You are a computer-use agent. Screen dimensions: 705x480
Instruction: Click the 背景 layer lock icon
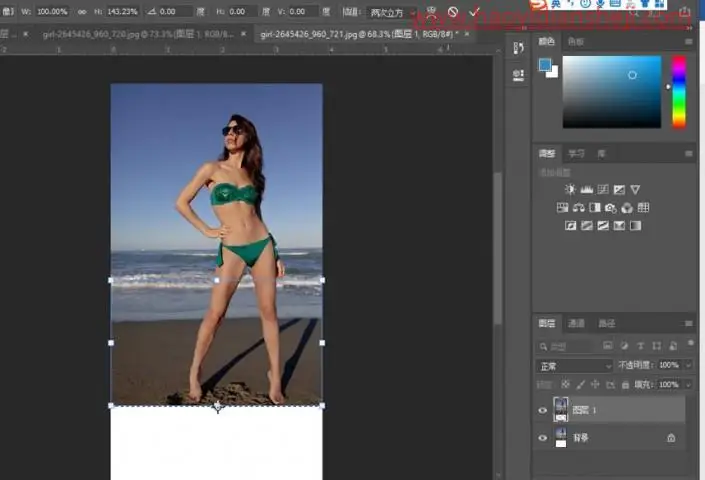pyautogui.click(x=671, y=437)
